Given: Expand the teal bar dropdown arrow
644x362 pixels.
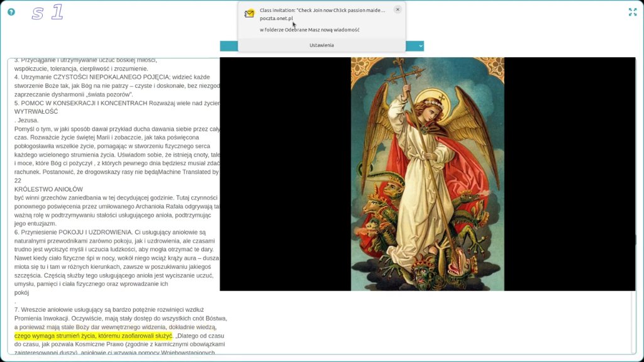Looking at the screenshot, I should tap(421, 46).
